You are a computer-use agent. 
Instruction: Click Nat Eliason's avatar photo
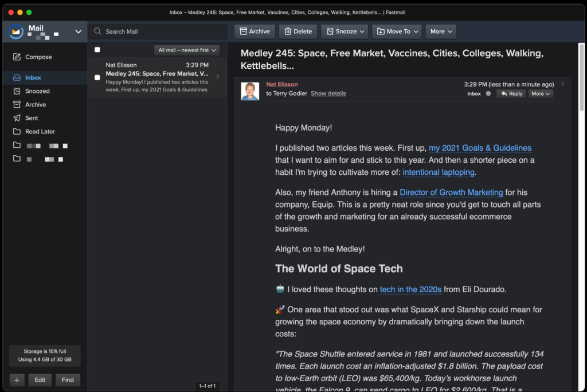click(250, 91)
